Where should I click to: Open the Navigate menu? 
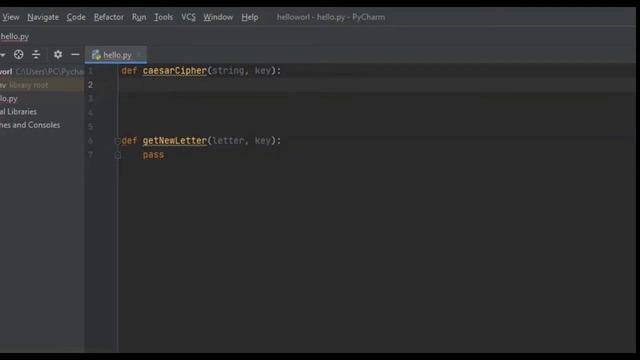point(43,17)
